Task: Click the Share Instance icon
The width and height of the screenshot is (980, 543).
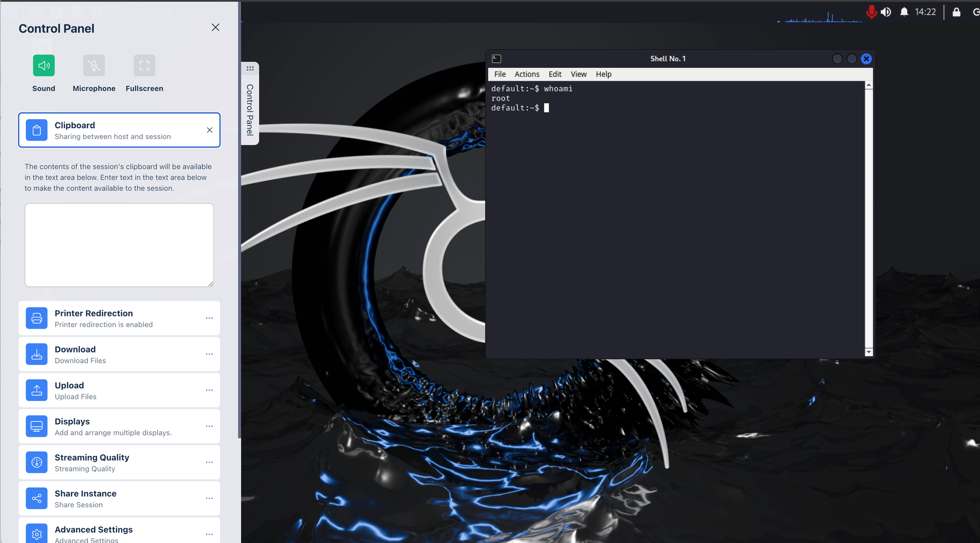Action: [37, 498]
